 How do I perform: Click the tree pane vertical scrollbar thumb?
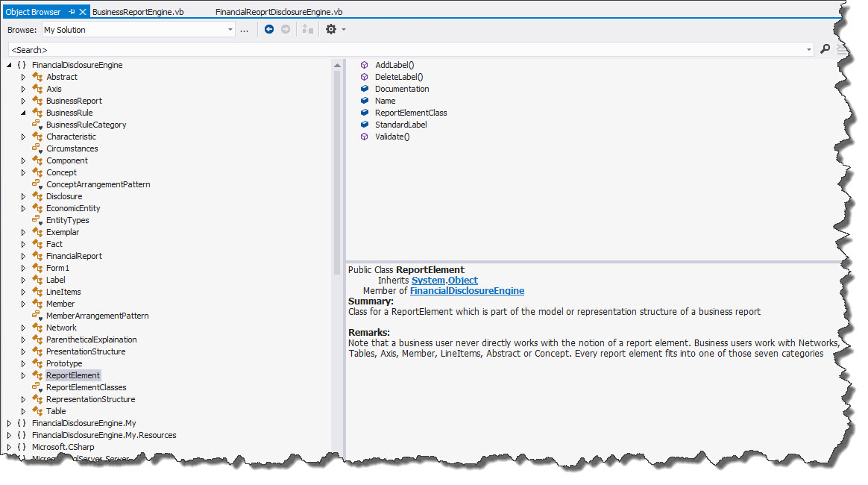337,173
